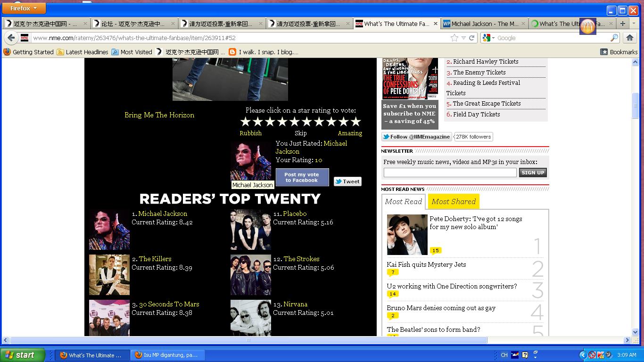The width and height of the screenshot is (644, 362).
Task: Open the Firefox menu dropdown
Action: coord(24,8)
